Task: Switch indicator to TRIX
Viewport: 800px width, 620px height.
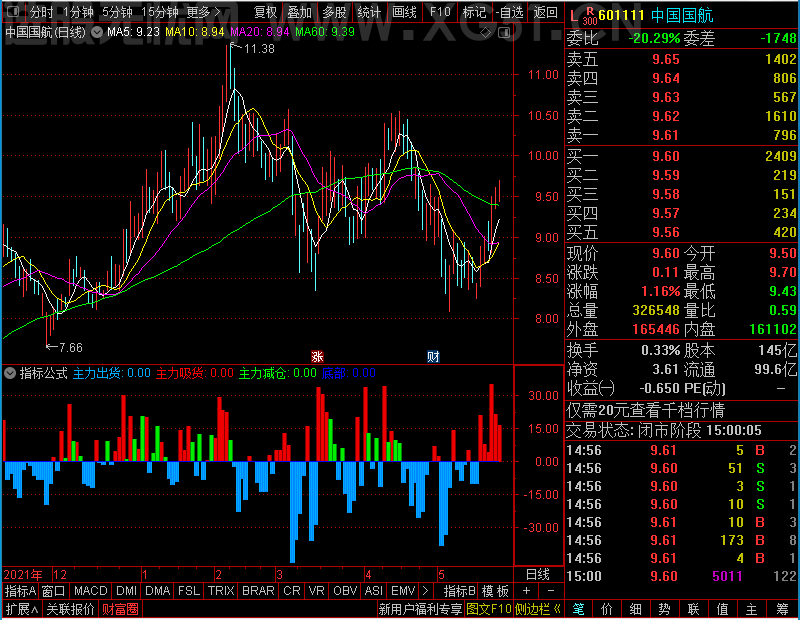Action: [x=221, y=591]
